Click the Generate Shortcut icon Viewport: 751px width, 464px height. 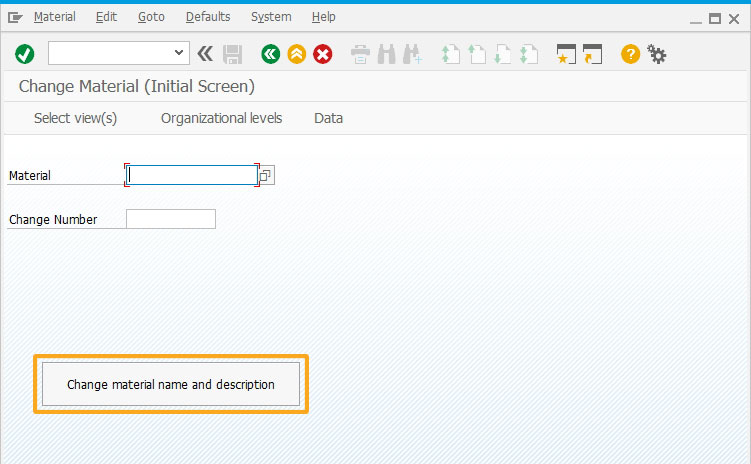coord(592,54)
